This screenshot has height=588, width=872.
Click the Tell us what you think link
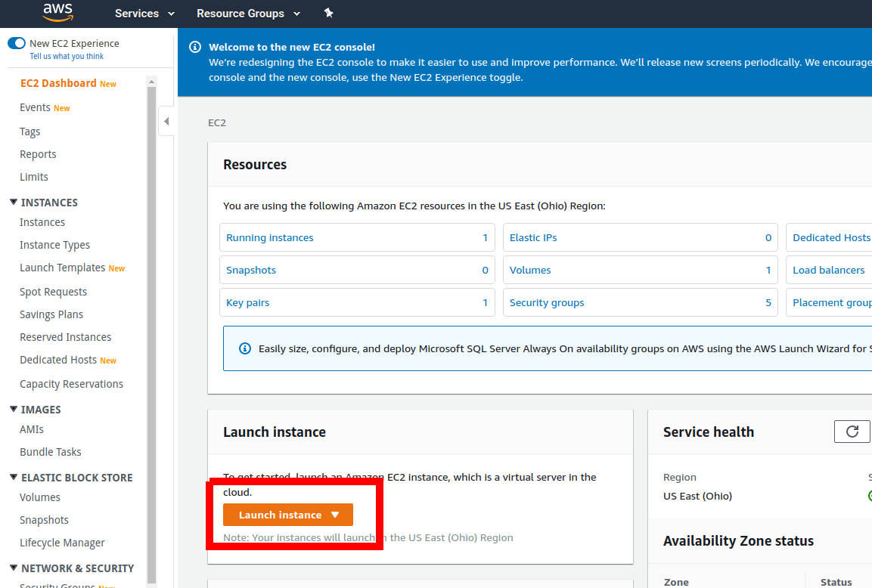point(67,56)
